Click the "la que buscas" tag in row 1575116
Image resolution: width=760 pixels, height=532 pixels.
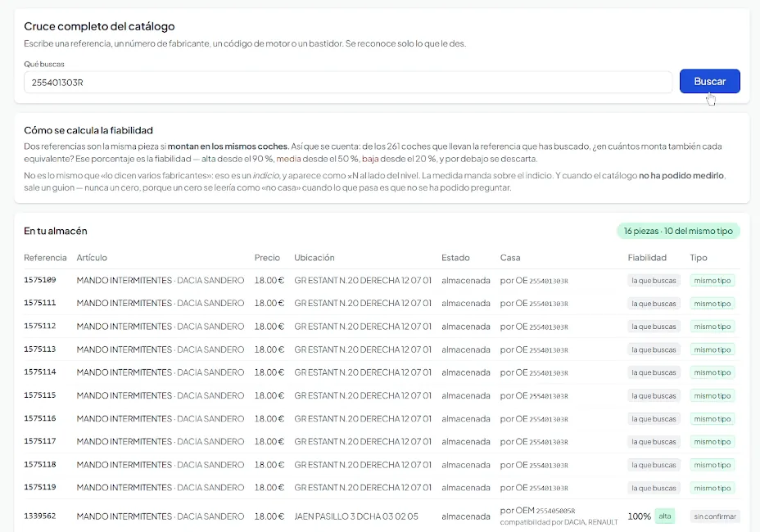pyautogui.click(x=654, y=418)
